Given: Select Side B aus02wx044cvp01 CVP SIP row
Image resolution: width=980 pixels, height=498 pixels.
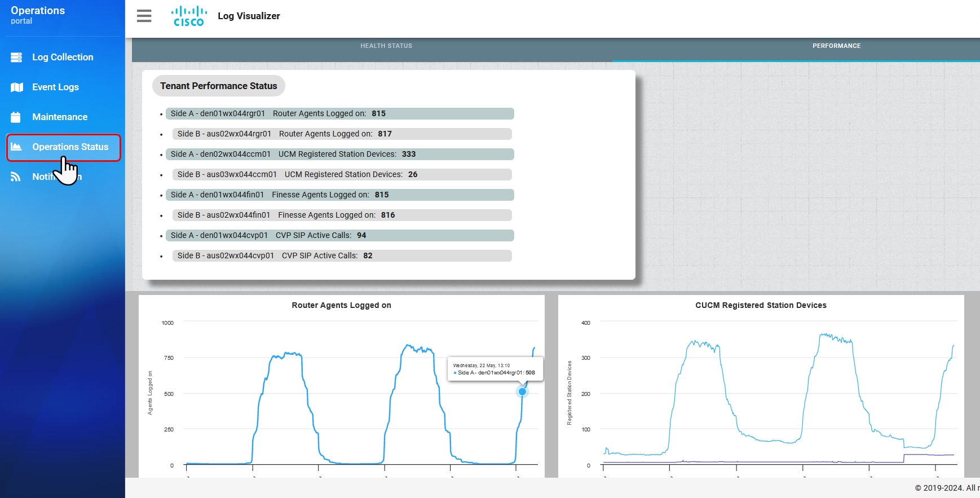Looking at the screenshot, I should point(342,255).
